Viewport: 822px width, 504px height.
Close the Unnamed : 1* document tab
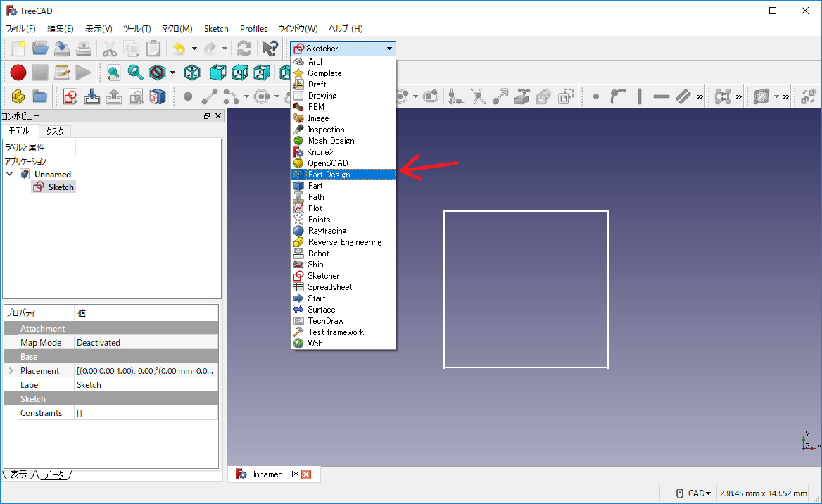tap(306, 474)
